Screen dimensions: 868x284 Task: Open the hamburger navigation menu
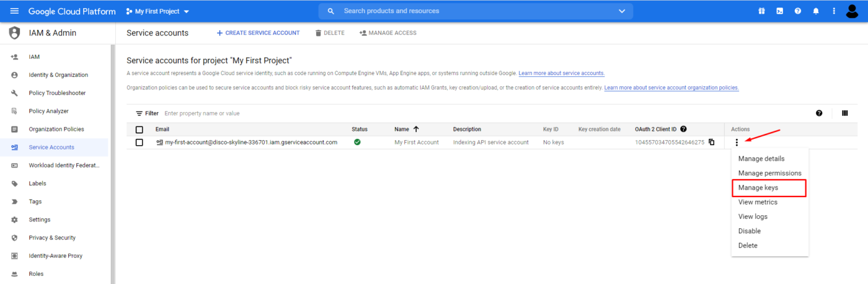point(14,11)
